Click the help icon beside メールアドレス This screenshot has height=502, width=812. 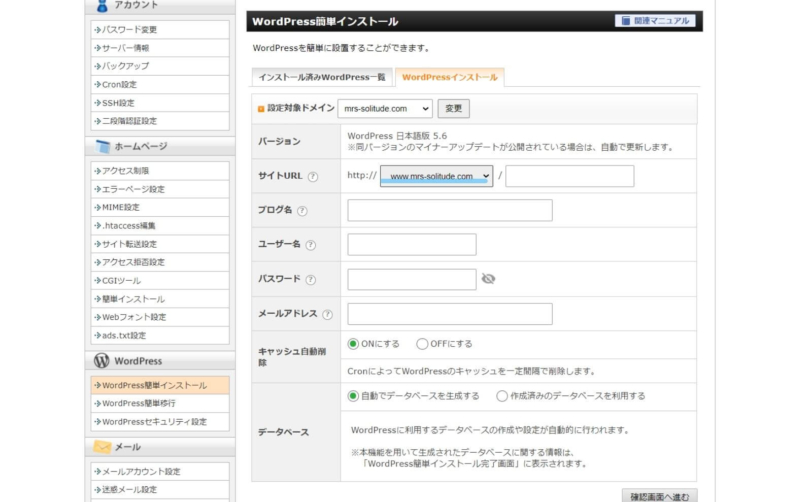tap(326, 314)
